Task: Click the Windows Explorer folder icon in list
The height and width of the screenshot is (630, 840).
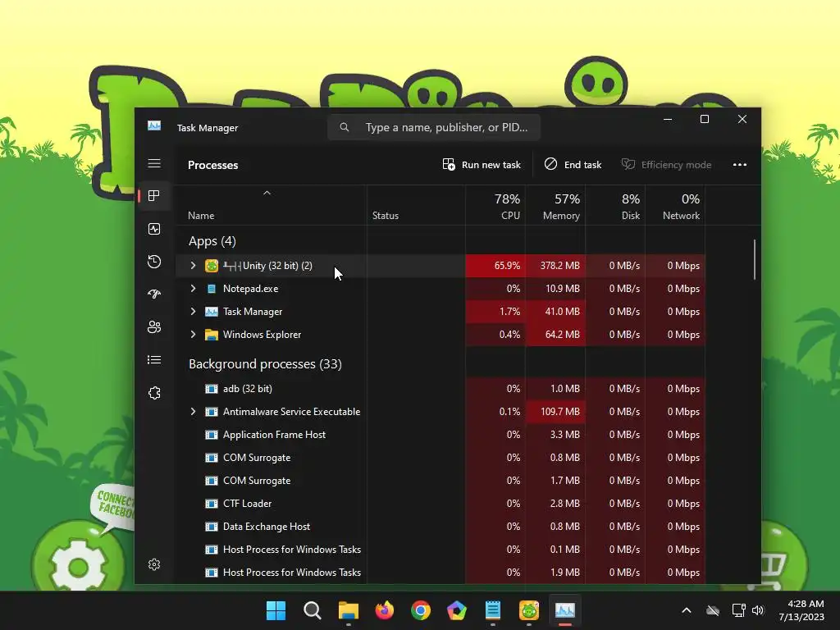Action: coord(212,335)
